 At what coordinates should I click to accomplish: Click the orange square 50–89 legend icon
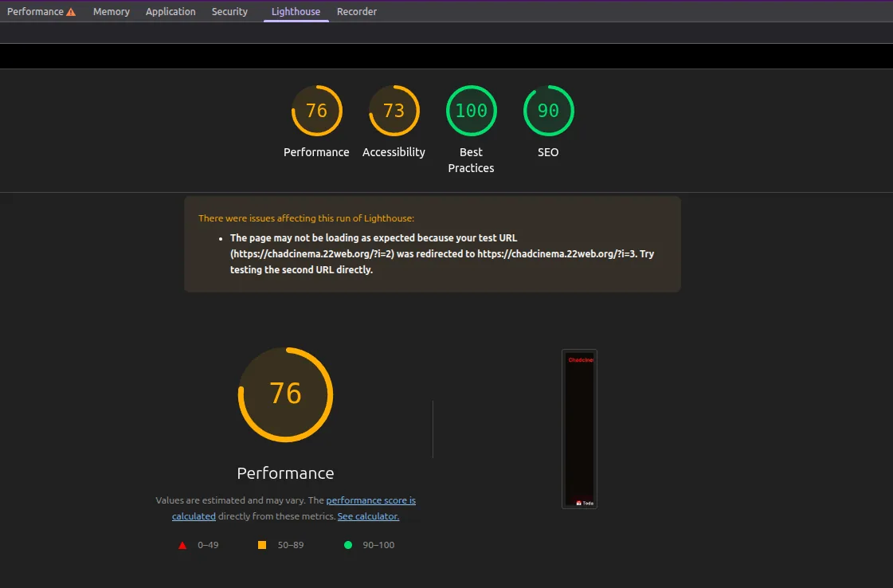tap(262, 545)
